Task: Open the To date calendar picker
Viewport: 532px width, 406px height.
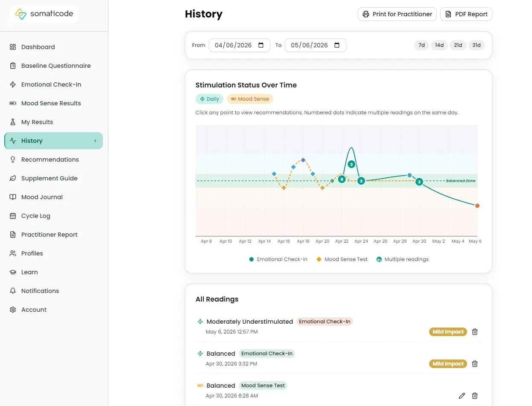Action: (x=337, y=45)
